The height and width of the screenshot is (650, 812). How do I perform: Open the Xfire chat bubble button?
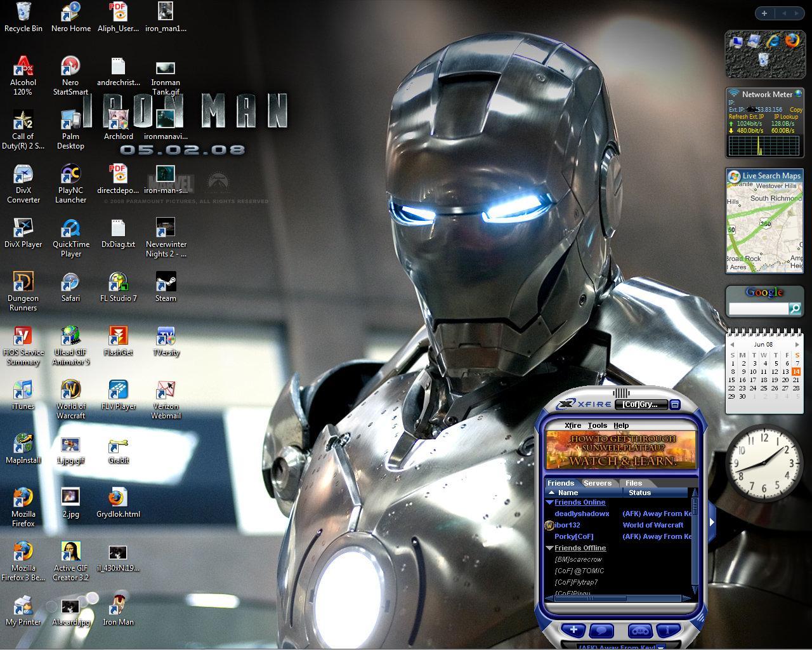(601, 630)
